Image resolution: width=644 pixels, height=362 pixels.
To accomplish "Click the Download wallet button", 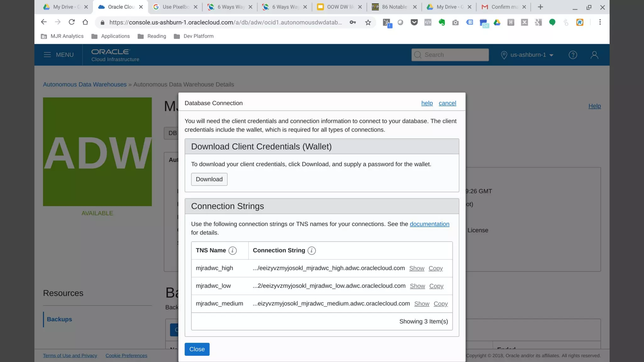I will (209, 179).
